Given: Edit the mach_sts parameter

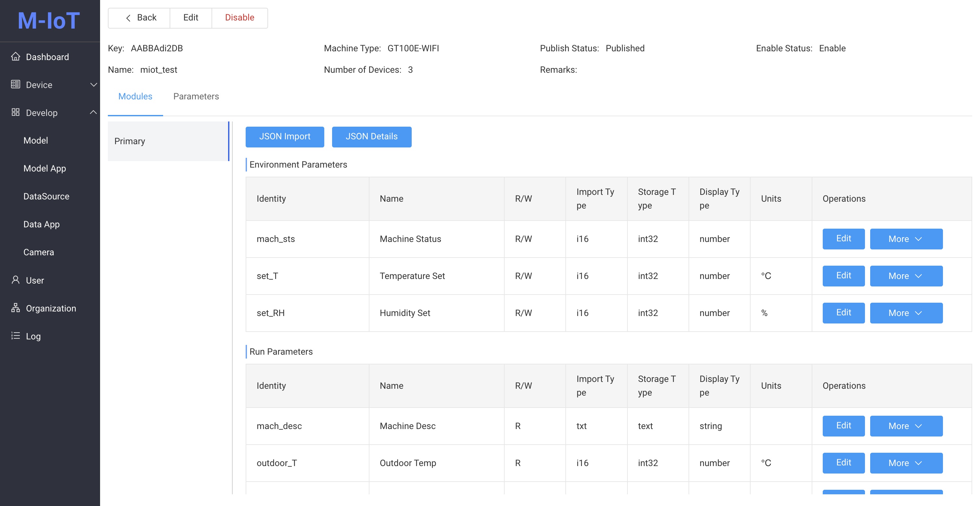Looking at the screenshot, I should pos(844,239).
